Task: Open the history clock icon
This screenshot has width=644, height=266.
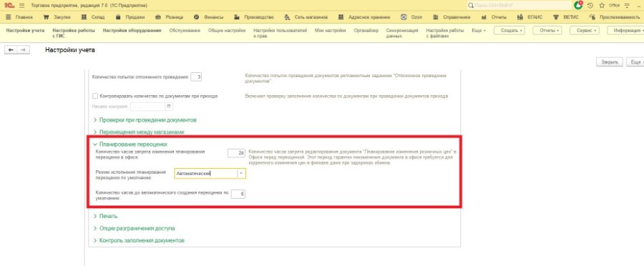Action: click(x=590, y=6)
